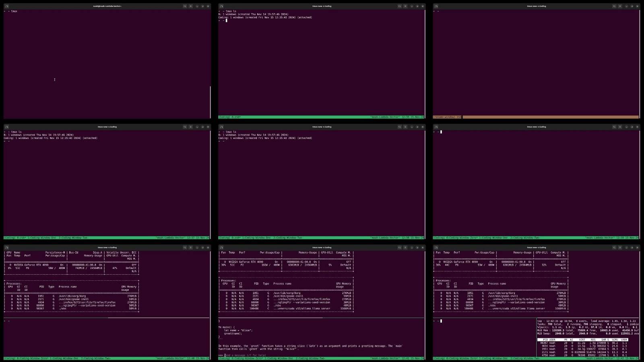The height and width of the screenshot is (362, 644).
Task: Open hamburger menu of the 12:38 status terminal
Action: click(x=405, y=127)
